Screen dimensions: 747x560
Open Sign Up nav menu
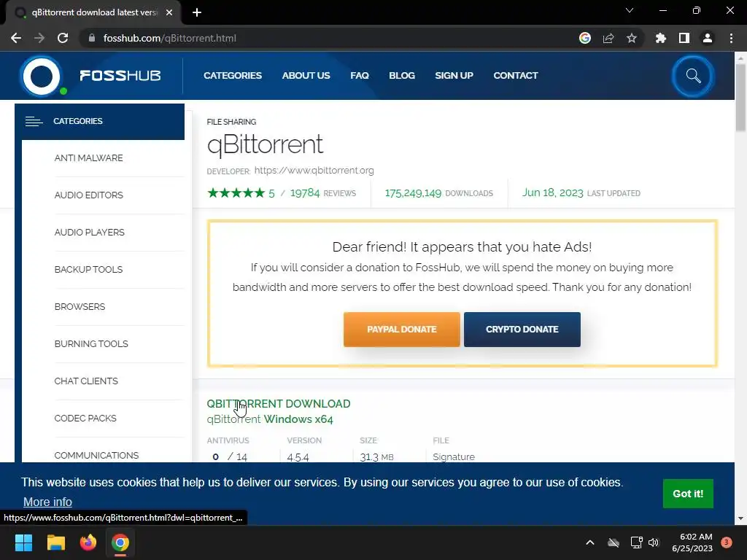pyautogui.click(x=454, y=75)
